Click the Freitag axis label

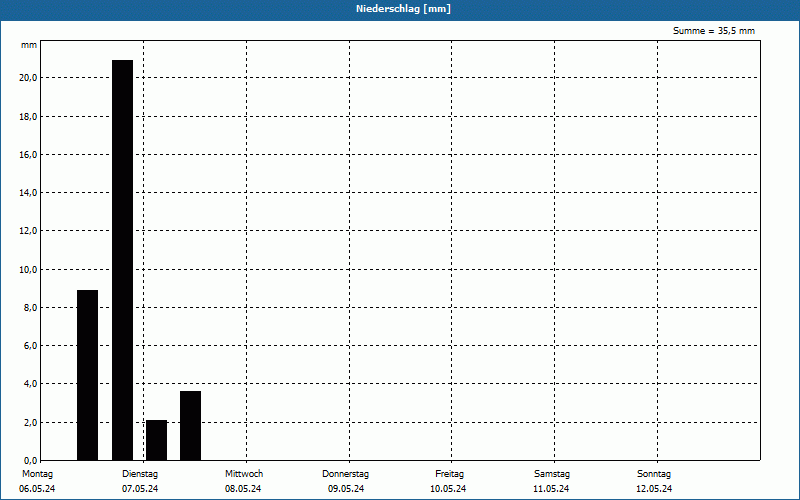pos(449,474)
